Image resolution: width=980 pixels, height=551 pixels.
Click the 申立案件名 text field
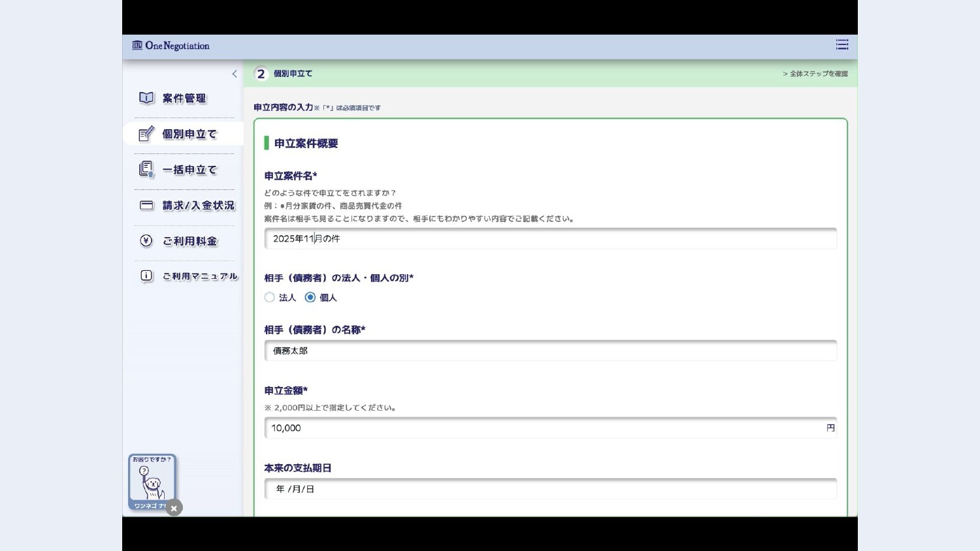coord(550,239)
